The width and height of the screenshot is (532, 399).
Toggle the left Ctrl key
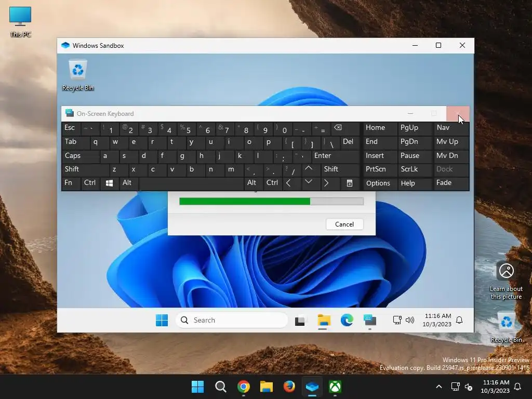[90, 183]
